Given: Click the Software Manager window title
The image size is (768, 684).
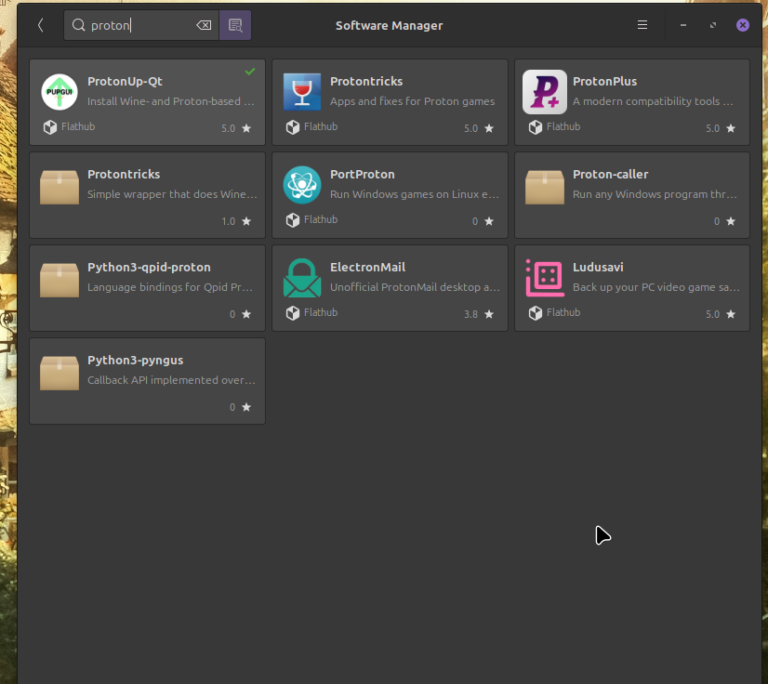Looking at the screenshot, I should click(x=389, y=25).
